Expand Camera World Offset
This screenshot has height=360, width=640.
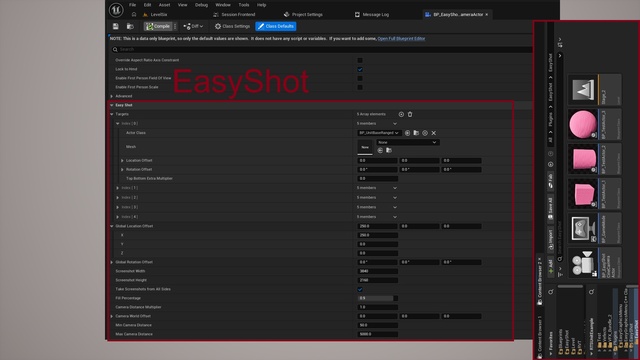(x=111, y=316)
